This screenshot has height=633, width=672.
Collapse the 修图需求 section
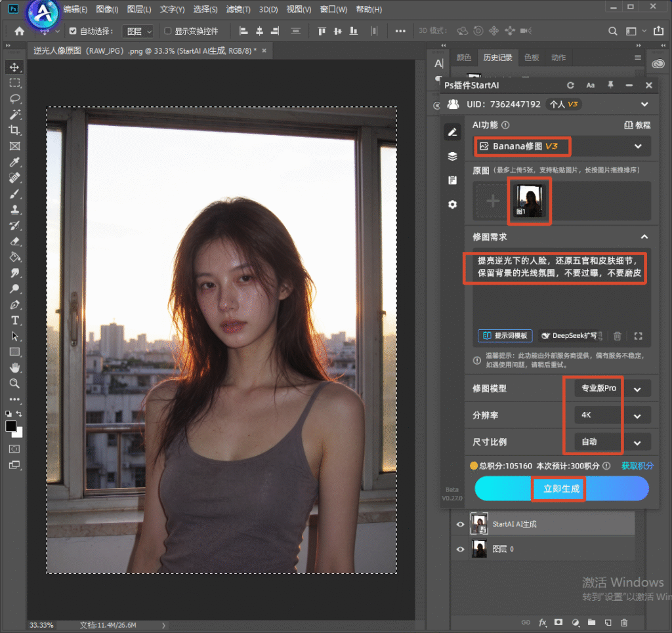pos(644,237)
